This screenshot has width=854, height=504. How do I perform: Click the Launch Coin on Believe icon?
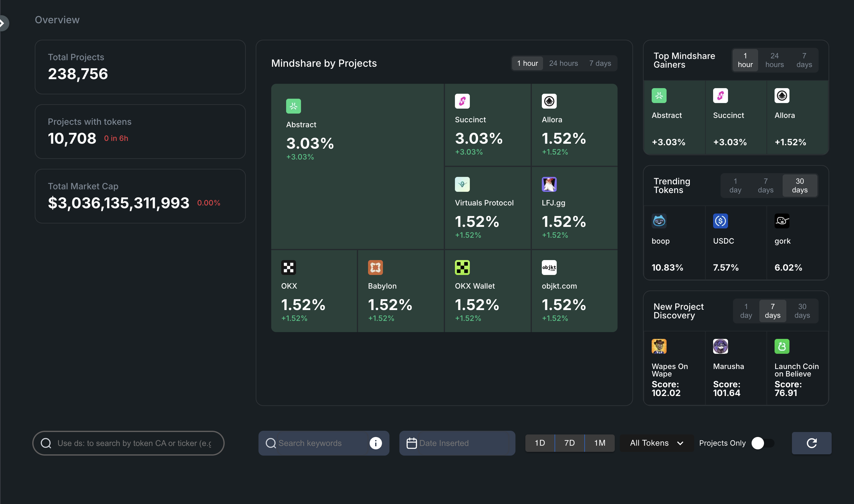pos(782,346)
